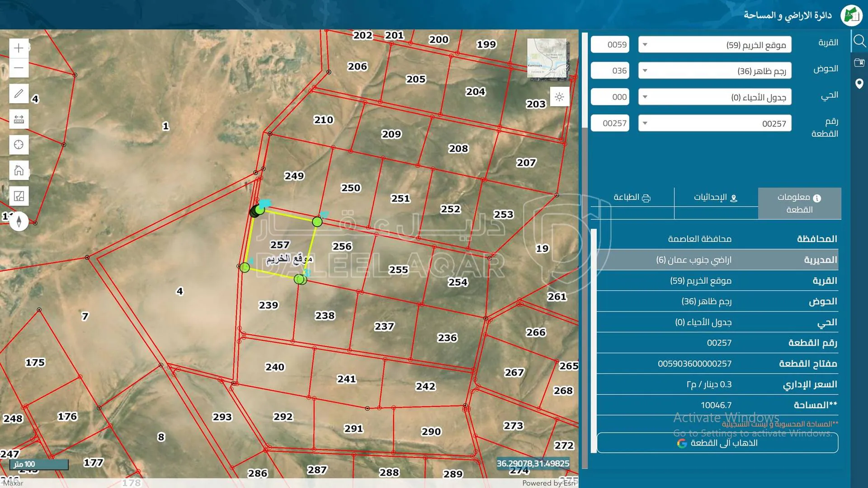
Task: Expand the القرية village dropdown
Action: click(x=646, y=44)
